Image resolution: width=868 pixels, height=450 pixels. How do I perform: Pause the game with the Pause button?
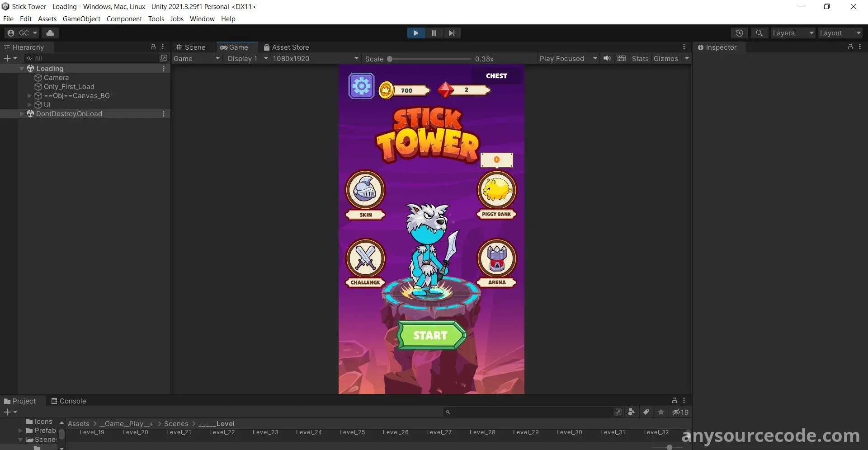(x=434, y=33)
